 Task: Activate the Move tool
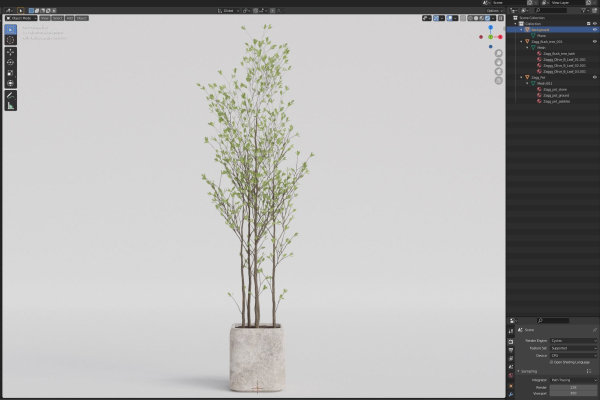tap(10, 52)
